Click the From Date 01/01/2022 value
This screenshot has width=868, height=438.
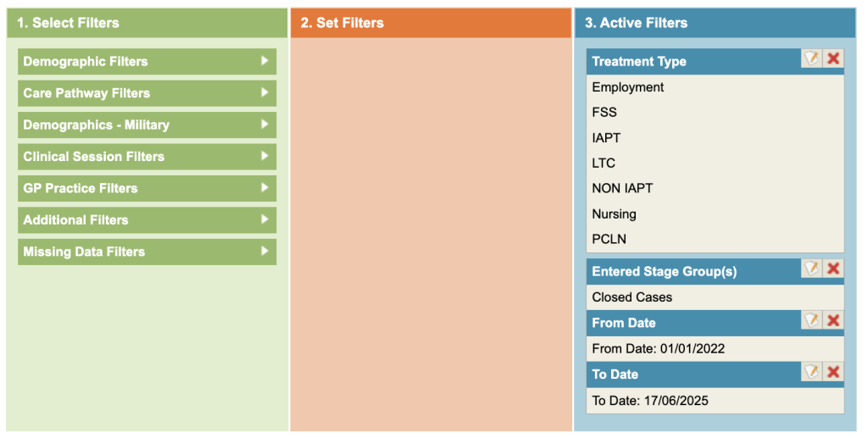(658, 349)
